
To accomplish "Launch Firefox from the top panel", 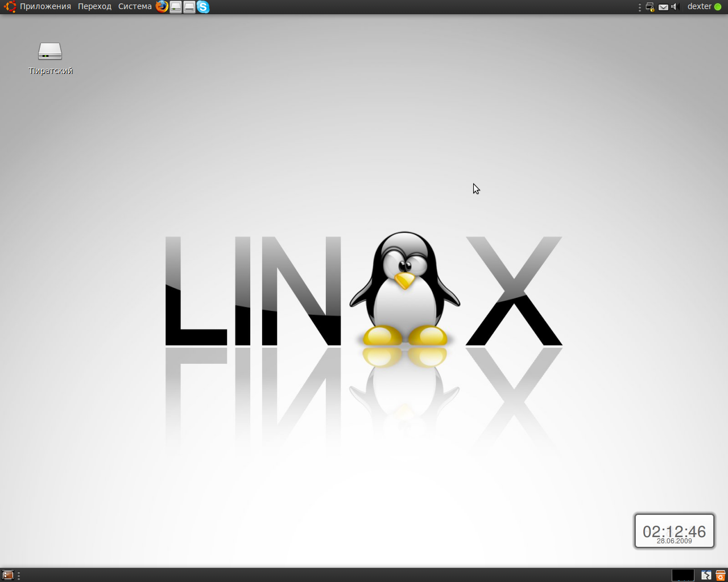I will coord(162,7).
